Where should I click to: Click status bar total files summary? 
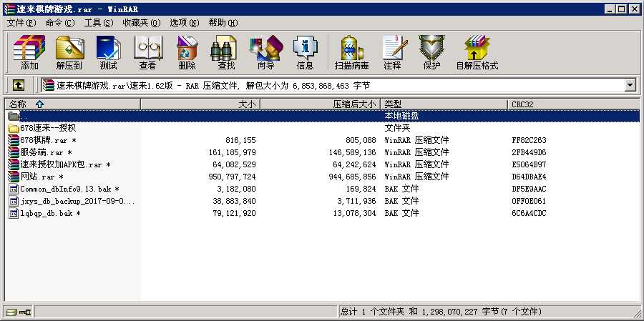[441, 312]
